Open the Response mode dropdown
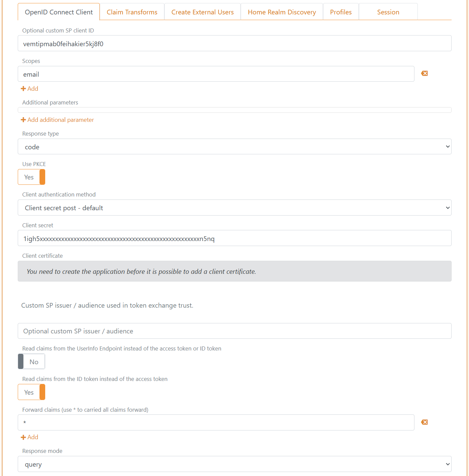This screenshot has height=476, width=469. point(235,464)
